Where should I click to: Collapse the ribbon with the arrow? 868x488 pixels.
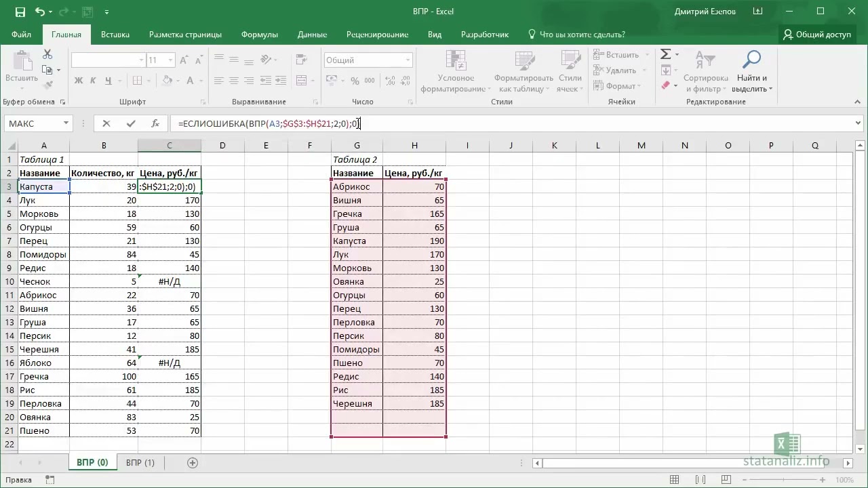(x=856, y=102)
